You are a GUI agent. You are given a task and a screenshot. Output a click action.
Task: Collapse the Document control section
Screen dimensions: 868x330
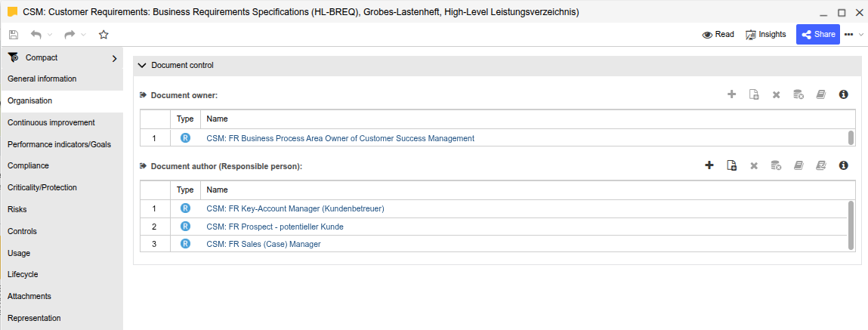pos(141,66)
